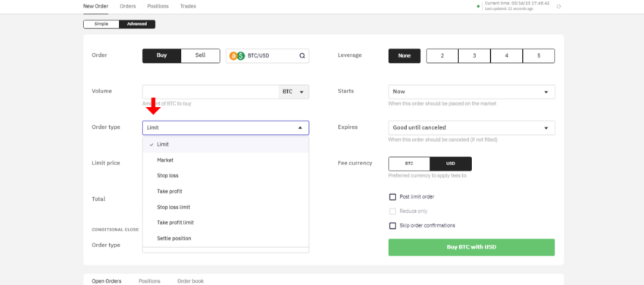This screenshot has width=644, height=285.
Task: Open the Expires Good until canceled dropdown
Action: pyautogui.click(x=471, y=127)
